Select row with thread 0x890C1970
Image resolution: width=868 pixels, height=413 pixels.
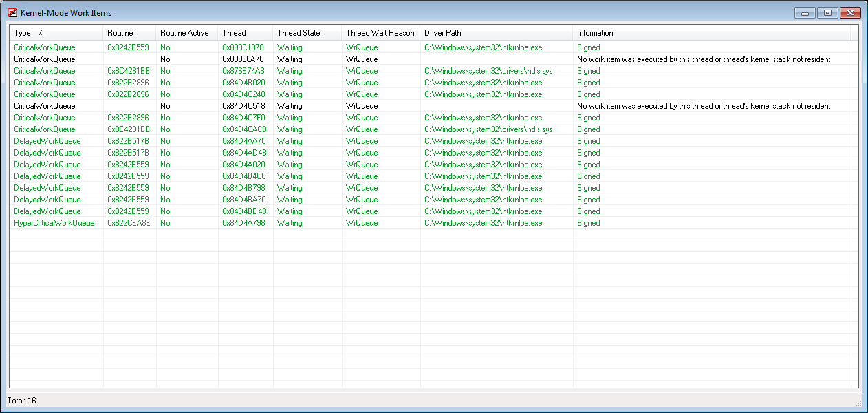pos(243,47)
